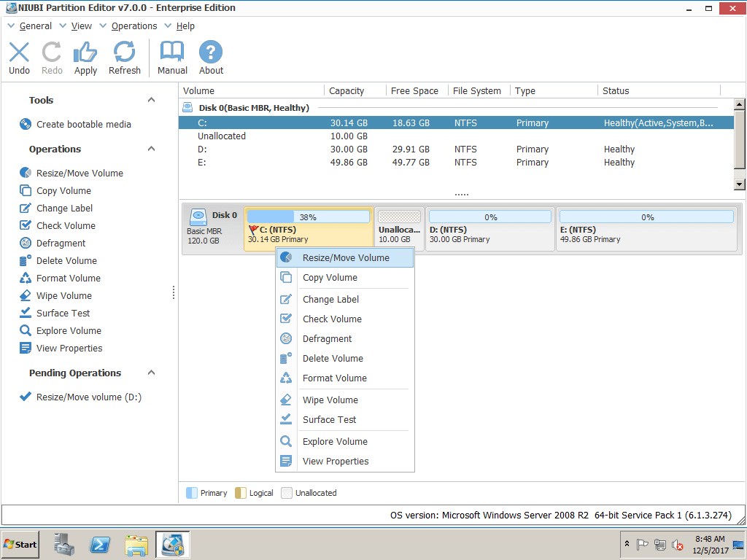Open PowerShell from the taskbar
This screenshot has width=747, height=560.
pos(100,544)
